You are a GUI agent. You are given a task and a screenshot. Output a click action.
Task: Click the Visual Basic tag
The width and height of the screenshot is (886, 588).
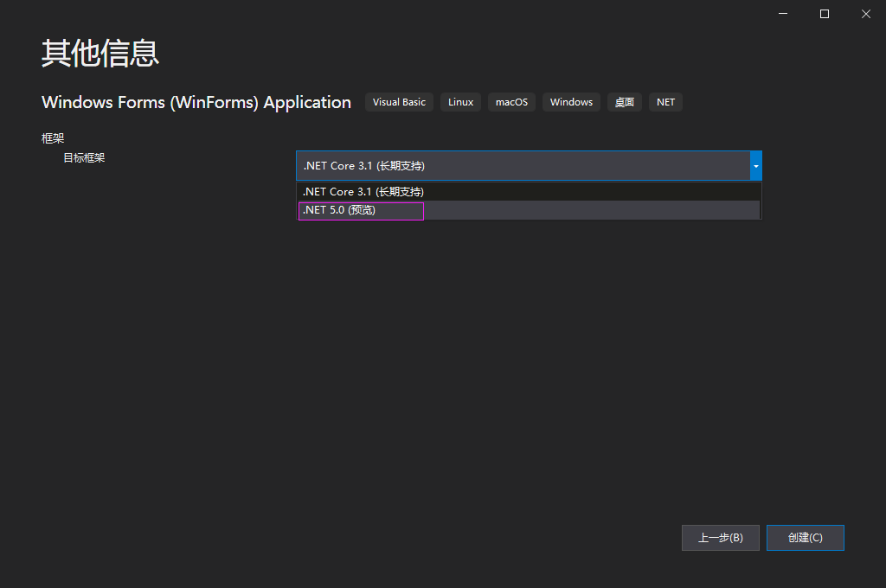(399, 102)
